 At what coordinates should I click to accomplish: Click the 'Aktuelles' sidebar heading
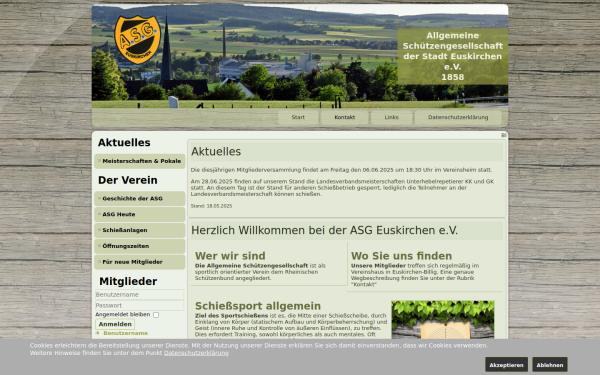pos(124,143)
